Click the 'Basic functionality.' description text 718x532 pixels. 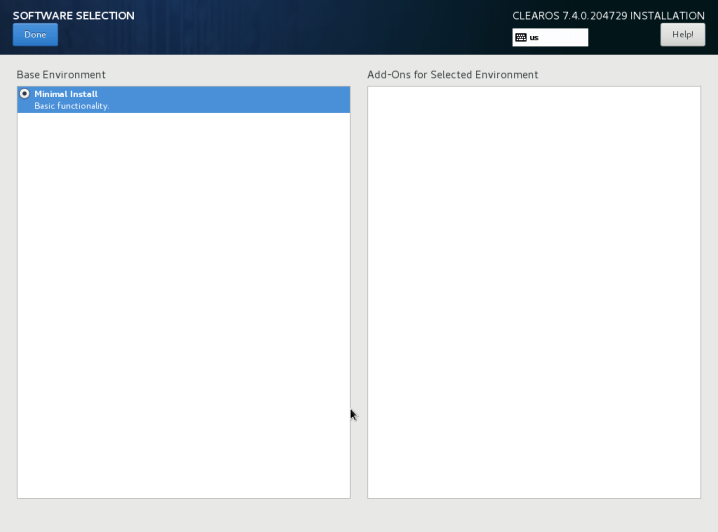tap(72, 106)
